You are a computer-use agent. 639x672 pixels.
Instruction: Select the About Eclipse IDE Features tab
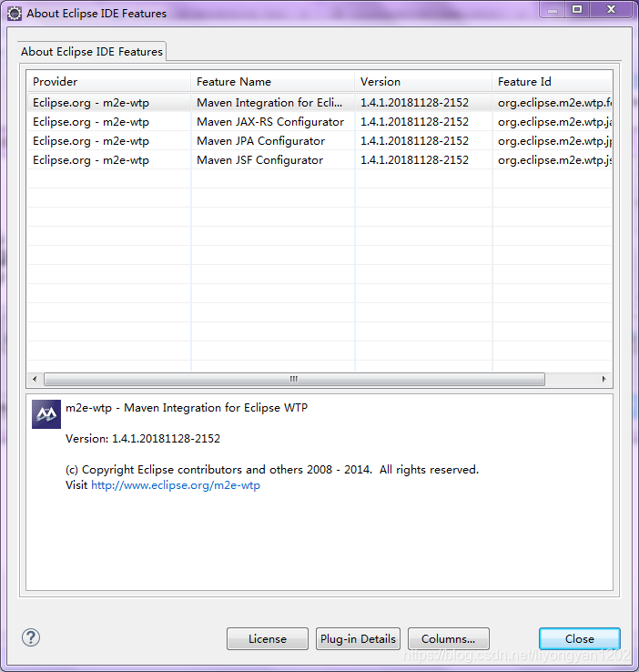pyautogui.click(x=92, y=51)
